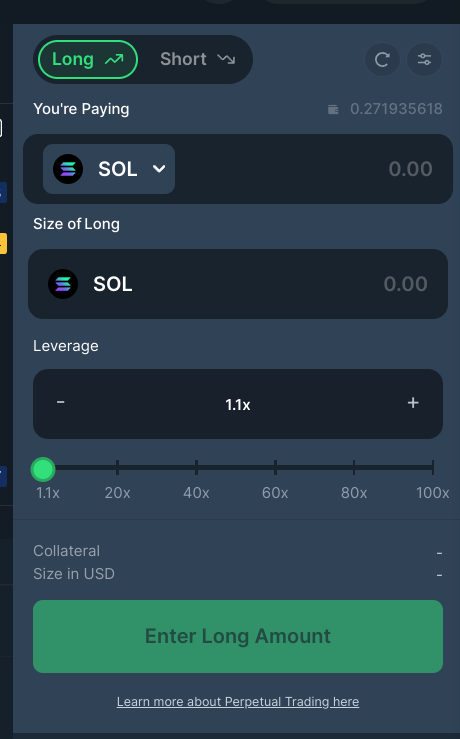Set leverage slider to 60x mark
The image size is (460, 739).
tap(275, 468)
